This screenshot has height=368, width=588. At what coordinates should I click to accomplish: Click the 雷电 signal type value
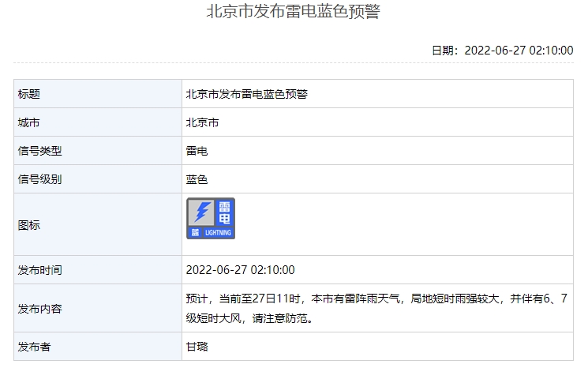[x=197, y=151]
